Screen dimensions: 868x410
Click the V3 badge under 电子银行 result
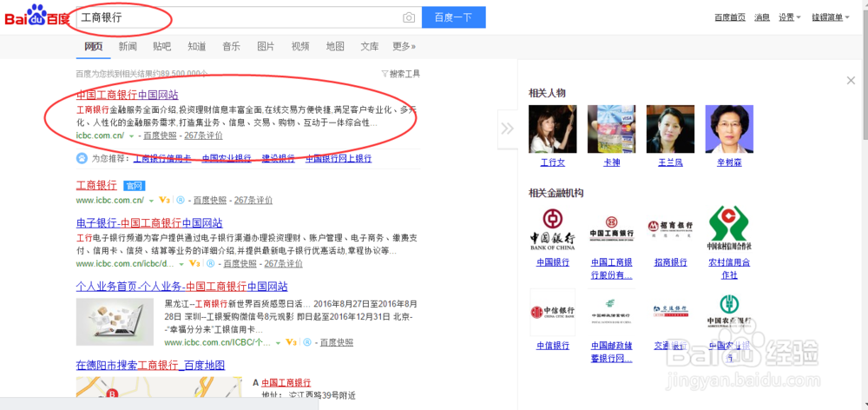coord(194,264)
